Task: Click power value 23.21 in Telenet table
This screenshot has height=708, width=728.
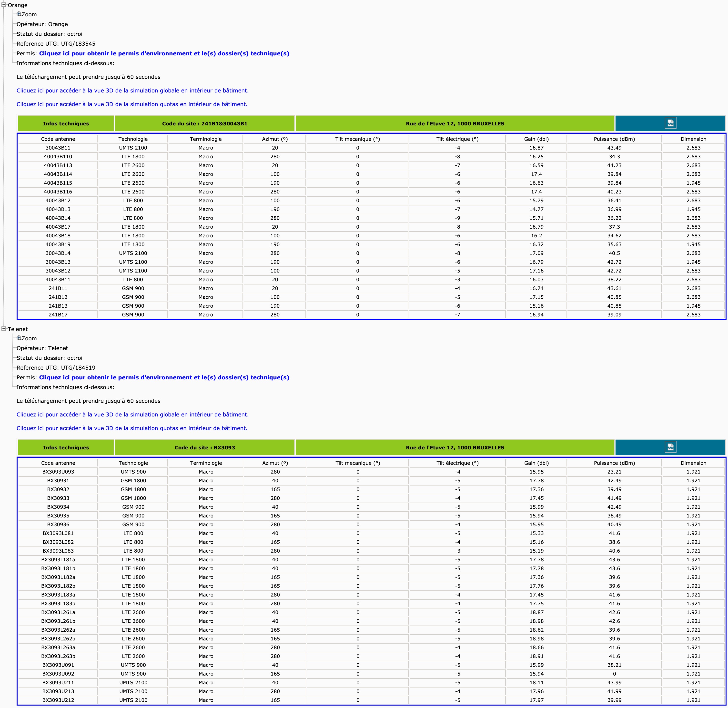Action: [614, 472]
